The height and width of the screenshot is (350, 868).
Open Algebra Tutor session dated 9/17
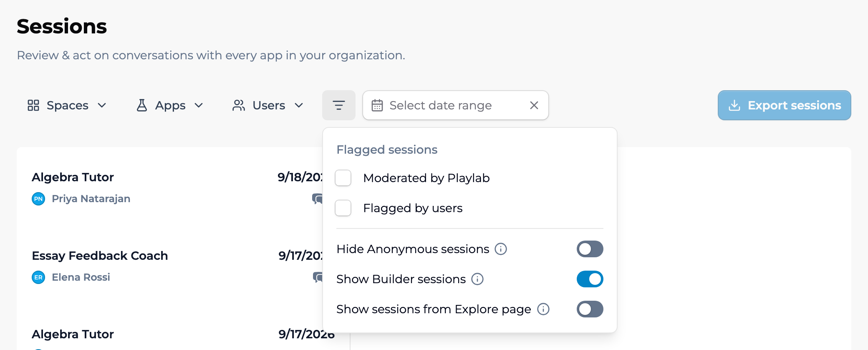[73, 334]
